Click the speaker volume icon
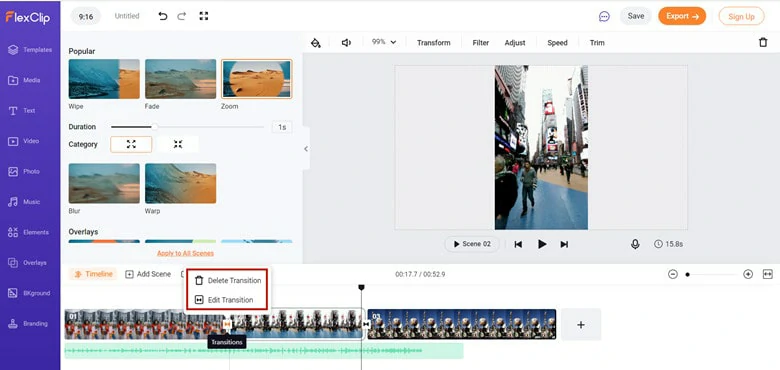Image resolution: width=780 pixels, height=370 pixels. (346, 43)
